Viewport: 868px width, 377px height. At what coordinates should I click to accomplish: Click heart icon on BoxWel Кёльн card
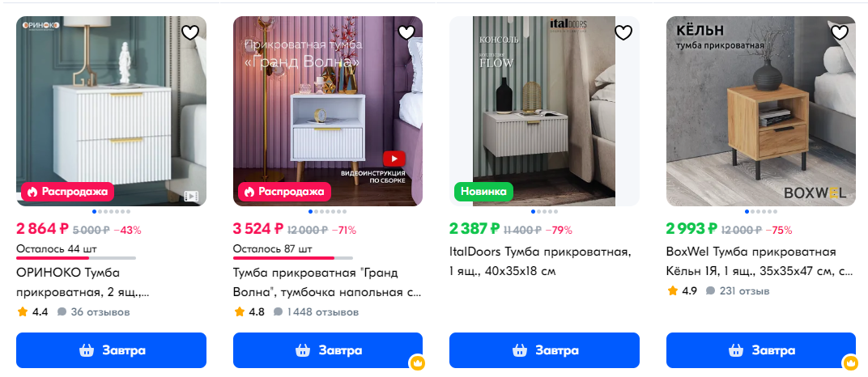click(x=840, y=32)
